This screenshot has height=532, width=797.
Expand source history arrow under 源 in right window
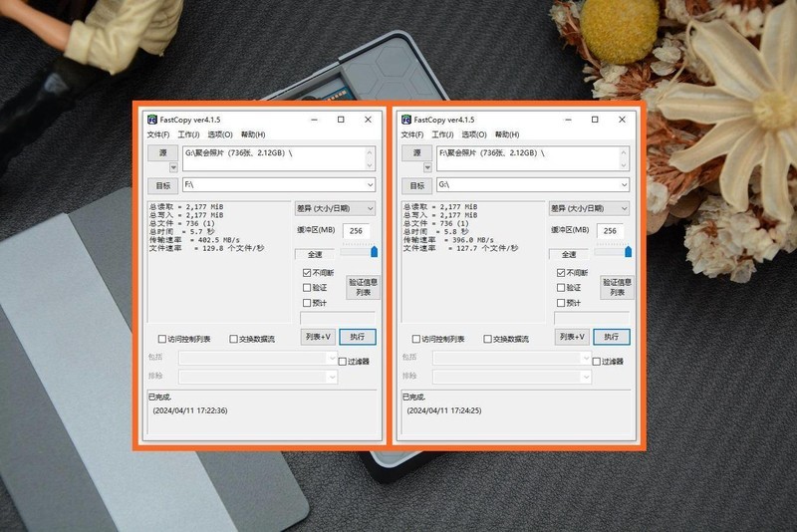pyautogui.click(x=427, y=167)
